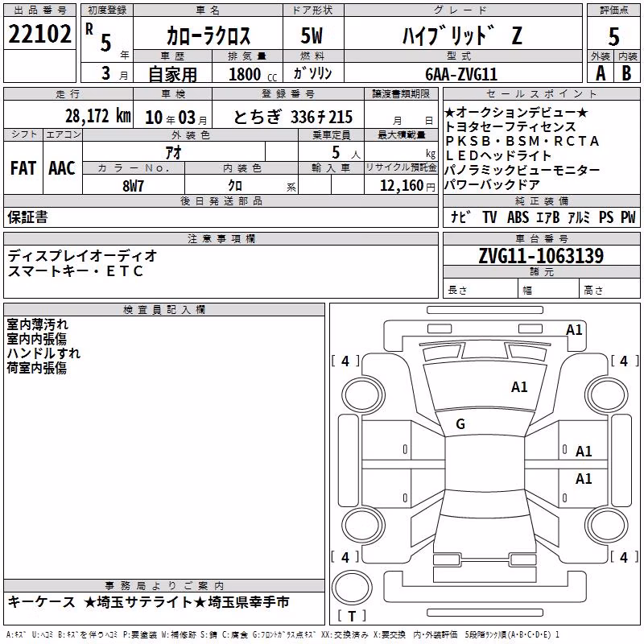Click the パワーバックドア line
Viewport: 644px width, 644px height.
click(x=493, y=184)
